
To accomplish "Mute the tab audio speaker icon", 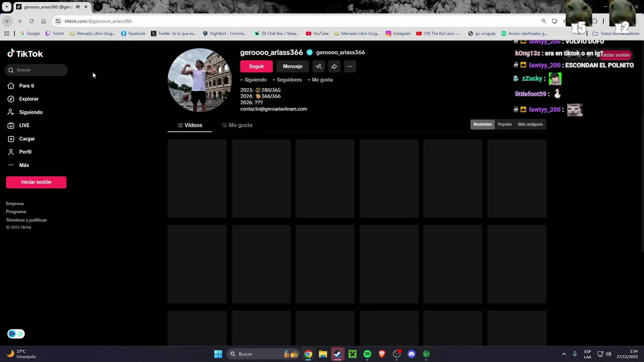I will 77,7.
